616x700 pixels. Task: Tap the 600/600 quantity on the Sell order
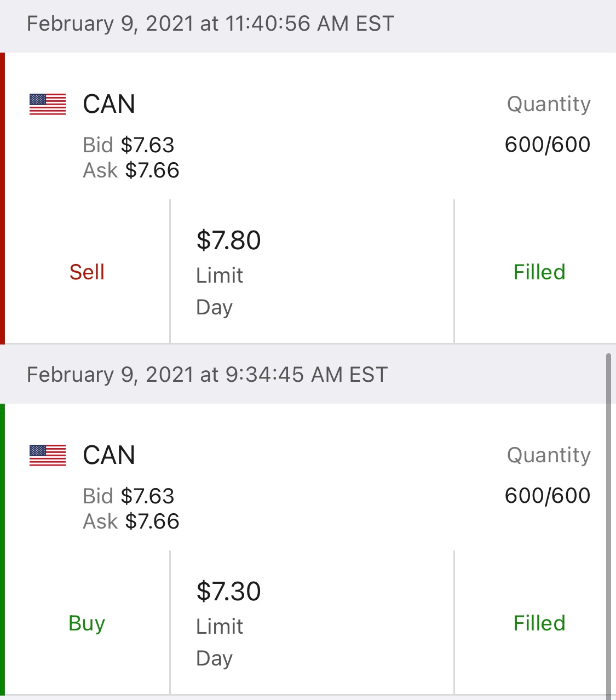[x=548, y=145]
